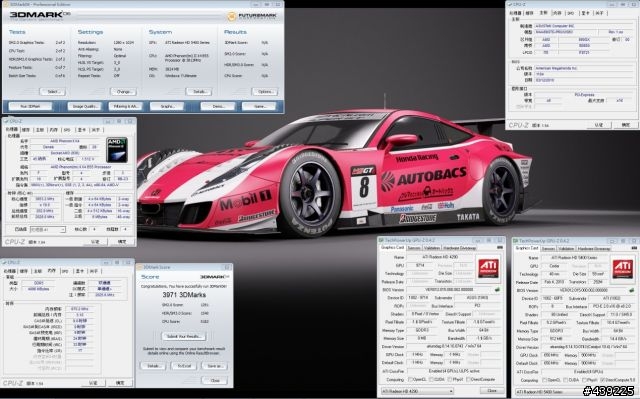Open Hardware Giveaway tab in HD 4290 GPU-Z
Viewport: 640px width, 399px height.
460,248
